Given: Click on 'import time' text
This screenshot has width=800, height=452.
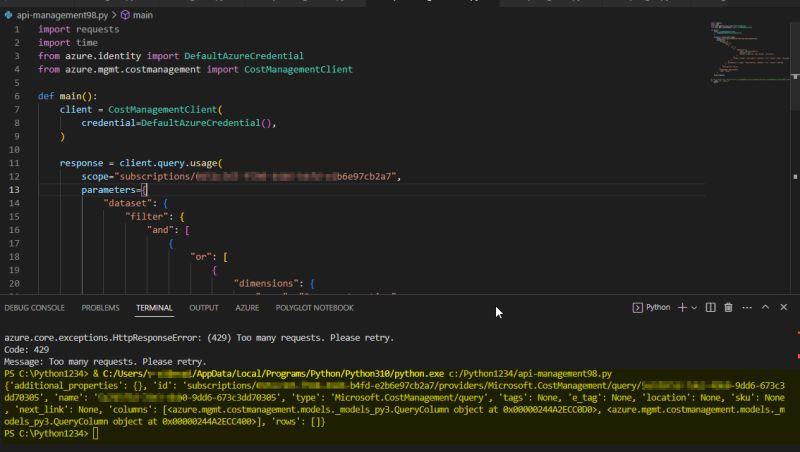Looking at the screenshot, I should click(68, 42).
